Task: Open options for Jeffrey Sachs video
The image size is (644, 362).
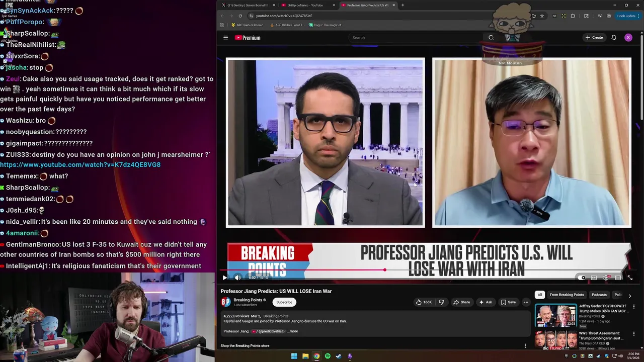Action: (633, 307)
